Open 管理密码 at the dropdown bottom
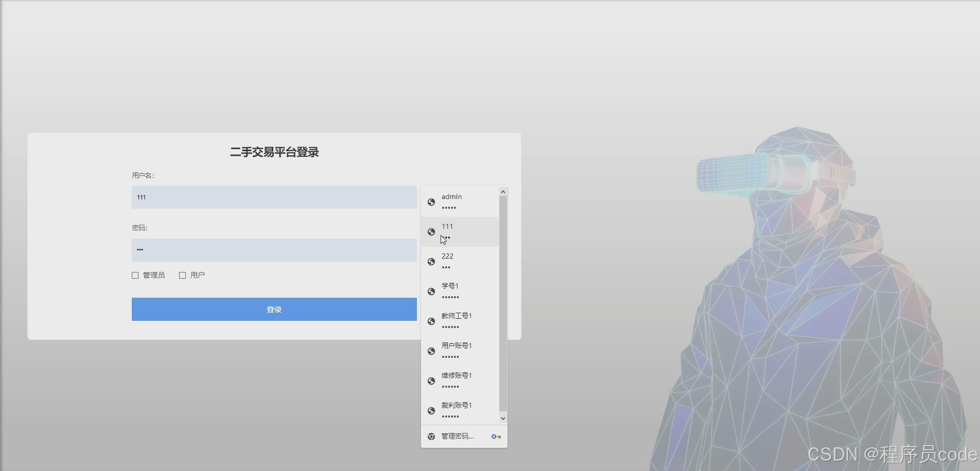This screenshot has width=980, height=471. click(457, 436)
